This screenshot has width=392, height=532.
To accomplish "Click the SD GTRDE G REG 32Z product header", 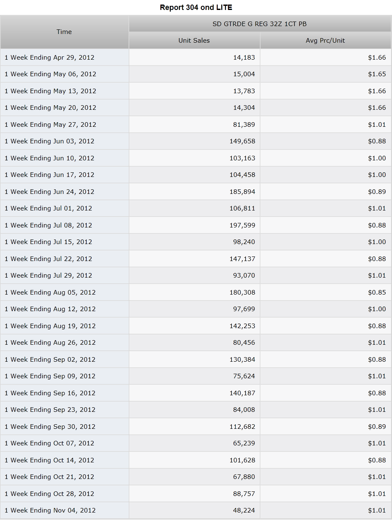I will pyautogui.click(x=260, y=24).
